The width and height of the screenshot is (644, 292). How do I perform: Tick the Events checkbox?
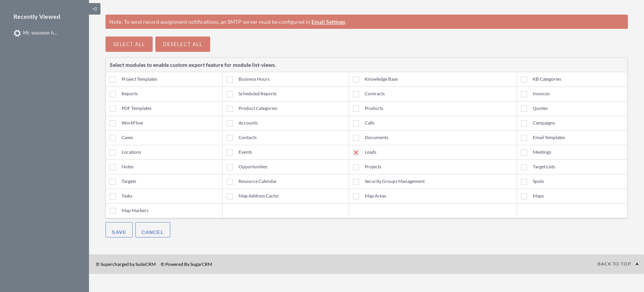pyautogui.click(x=230, y=153)
